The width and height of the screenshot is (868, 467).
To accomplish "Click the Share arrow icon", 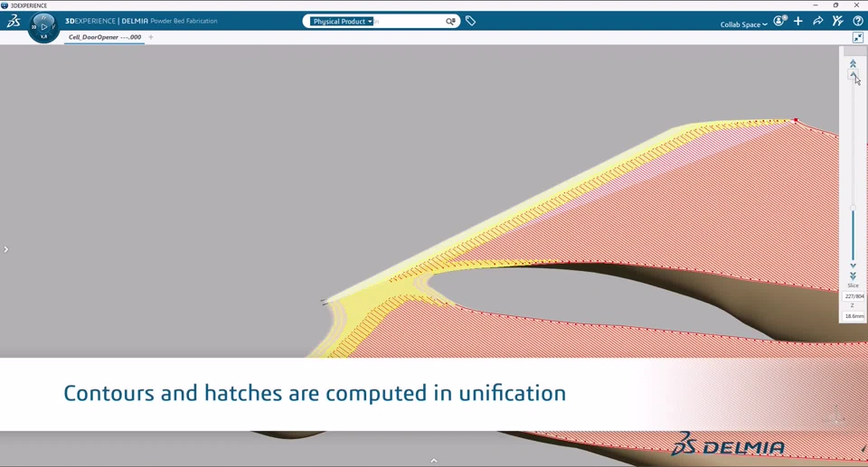I will 818,21.
